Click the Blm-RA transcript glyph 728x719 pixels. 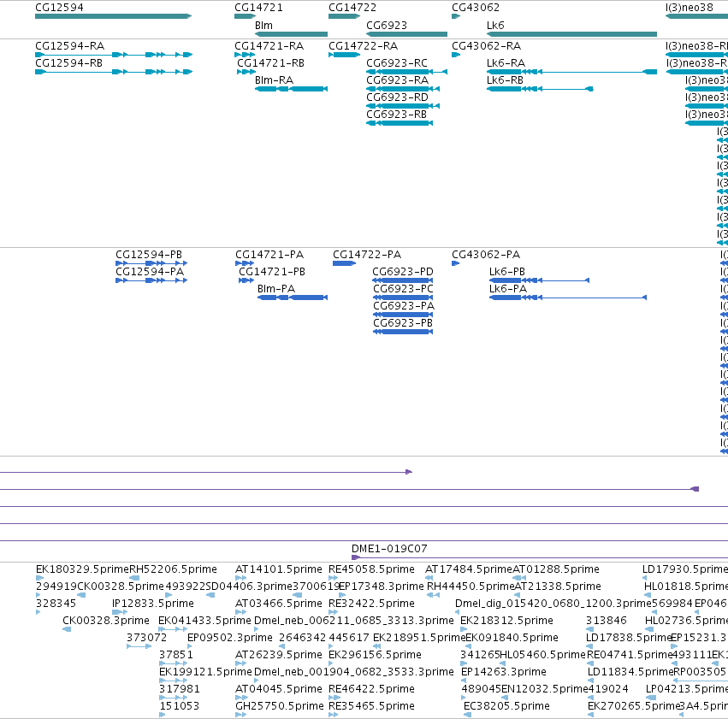[291, 89]
